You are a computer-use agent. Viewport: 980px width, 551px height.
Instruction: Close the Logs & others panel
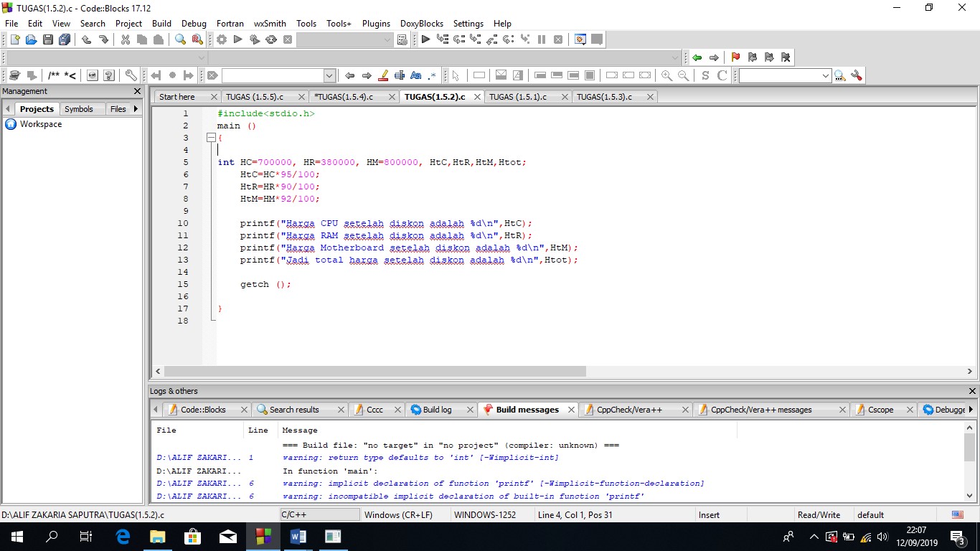972,391
